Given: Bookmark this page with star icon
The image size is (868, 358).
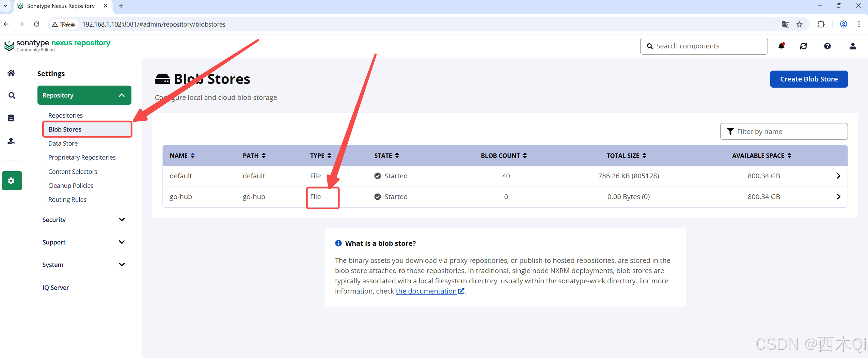Looking at the screenshot, I should click(x=799, y=24).
